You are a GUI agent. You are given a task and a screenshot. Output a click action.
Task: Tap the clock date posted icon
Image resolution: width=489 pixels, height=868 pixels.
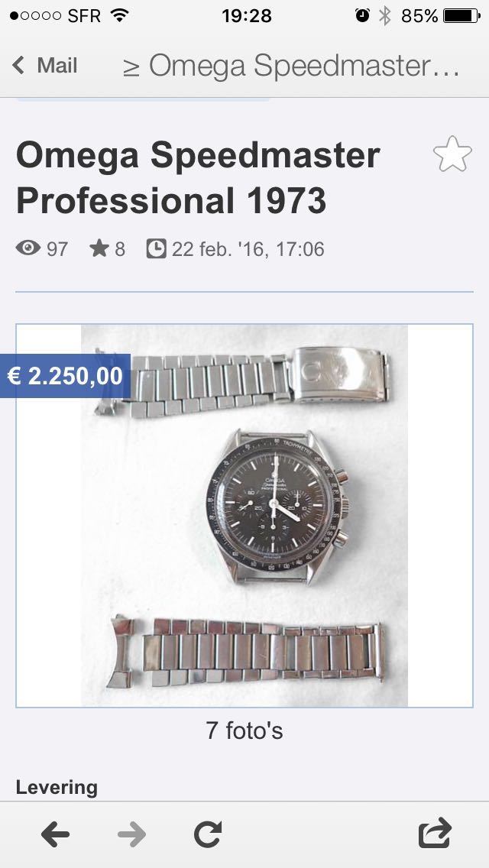[x=156, y=248]
